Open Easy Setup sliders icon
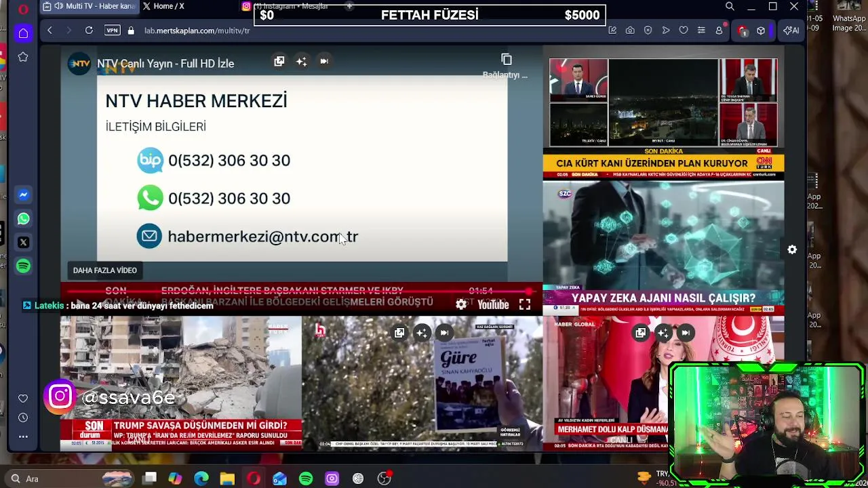868x488 pixels. (x=701, y=30)
